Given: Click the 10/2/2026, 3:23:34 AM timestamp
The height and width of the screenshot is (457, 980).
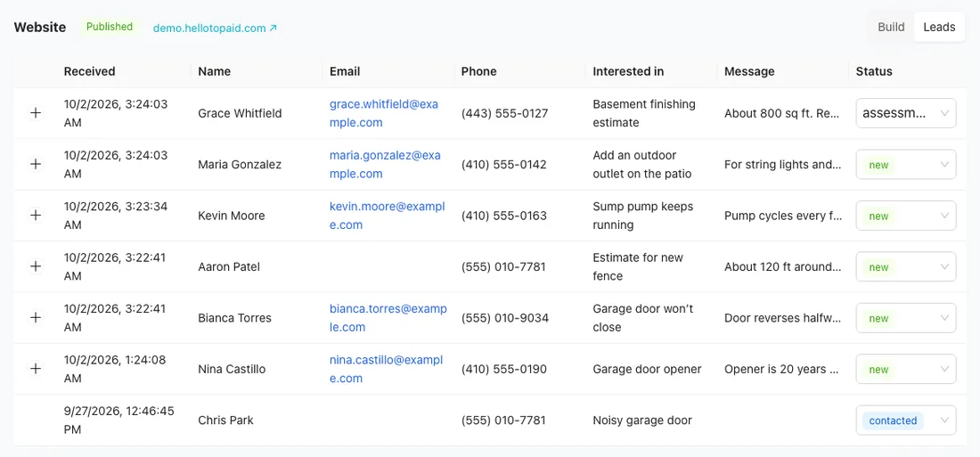Looking at the screenshot, I should pos(116,216).
